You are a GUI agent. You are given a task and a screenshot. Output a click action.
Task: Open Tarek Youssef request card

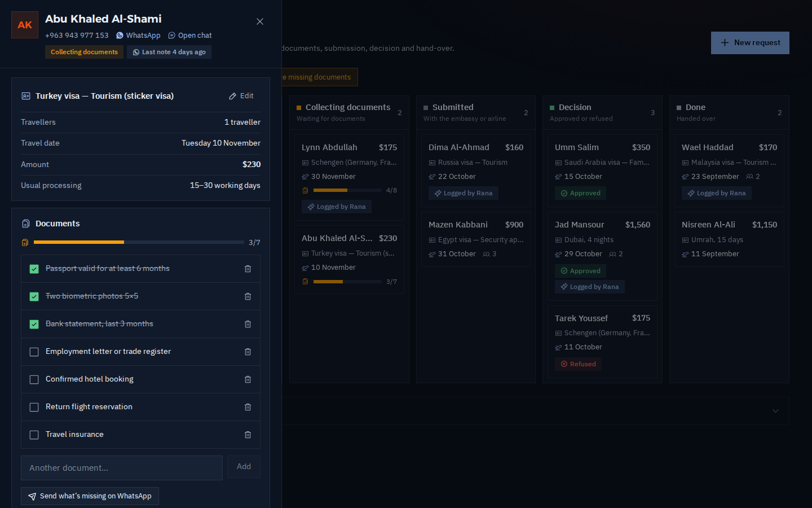pyautogui.click(x=602, y=341)
